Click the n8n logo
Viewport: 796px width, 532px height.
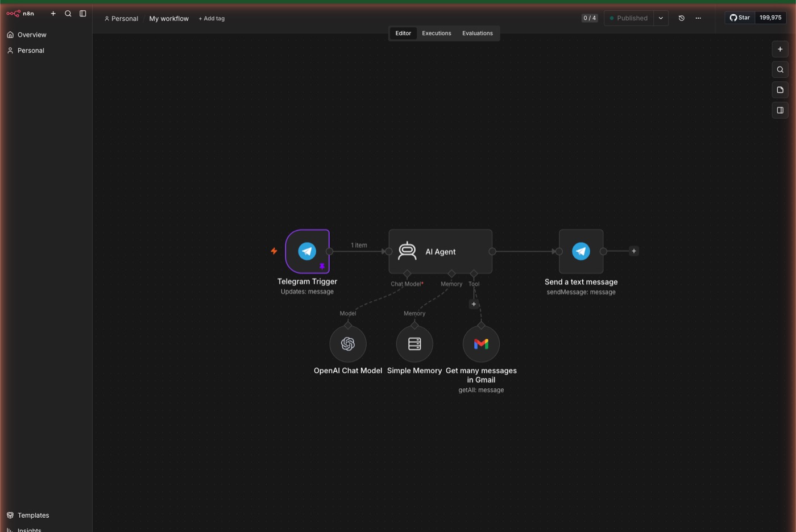point(20,14)
